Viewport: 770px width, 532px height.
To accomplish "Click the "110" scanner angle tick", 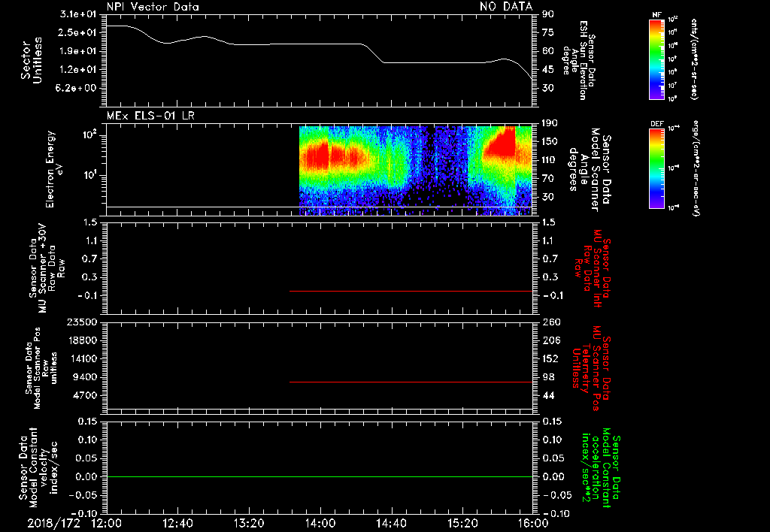I will coord(550,160).
